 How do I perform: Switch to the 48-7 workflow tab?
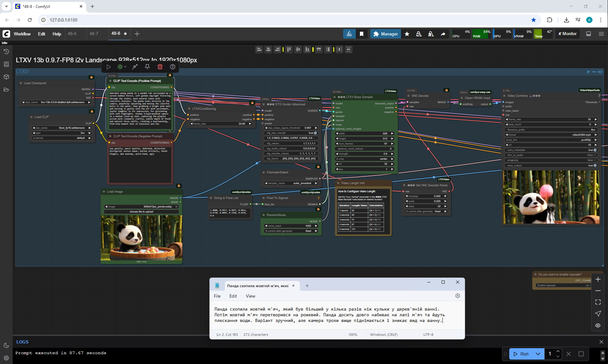point(94,34)
